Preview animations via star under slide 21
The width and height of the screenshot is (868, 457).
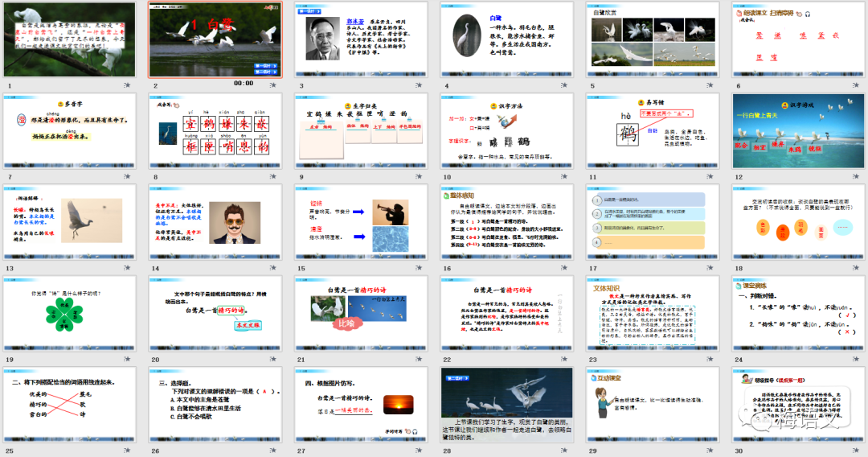[419, 359]
